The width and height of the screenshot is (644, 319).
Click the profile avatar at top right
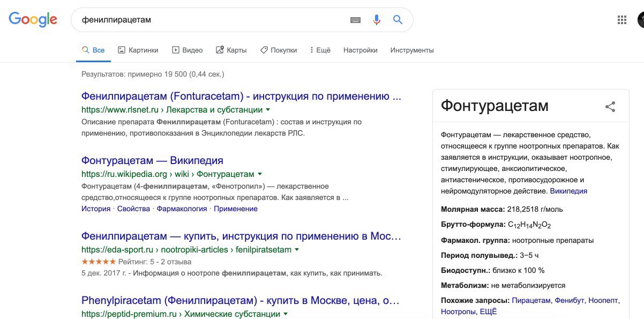coord(641,20)
